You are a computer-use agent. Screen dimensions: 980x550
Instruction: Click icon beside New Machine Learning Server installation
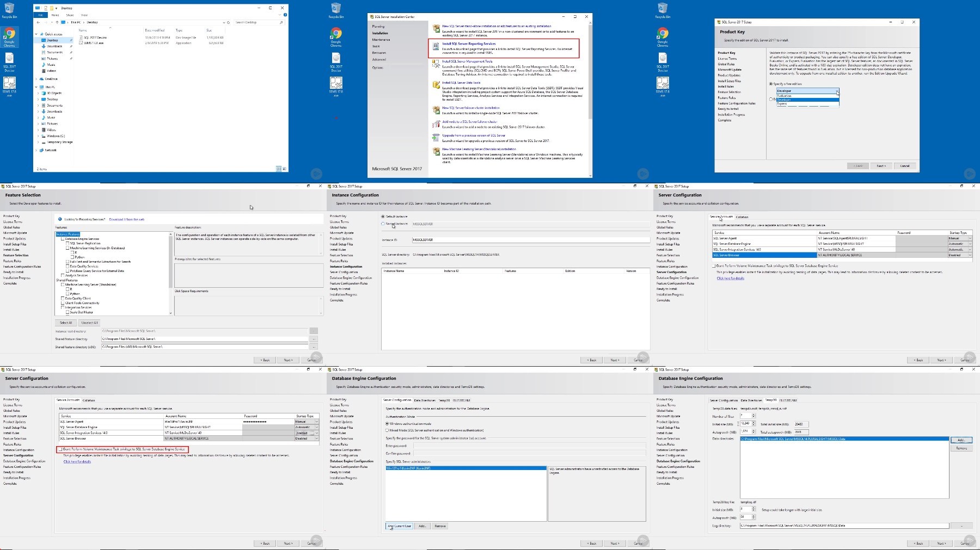point(436,151)
